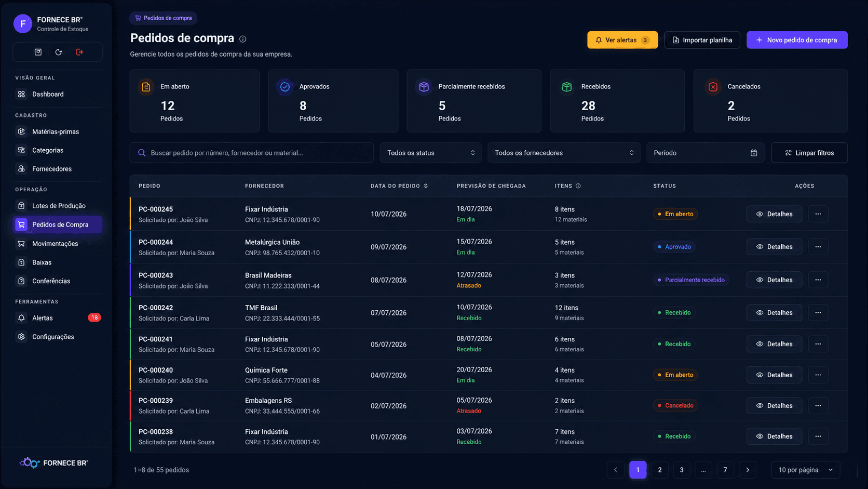Go to page 7 of results
Image resolution: width=868 pixels, height=489 pixels.
pyautogui.click(x=725, y=470)
